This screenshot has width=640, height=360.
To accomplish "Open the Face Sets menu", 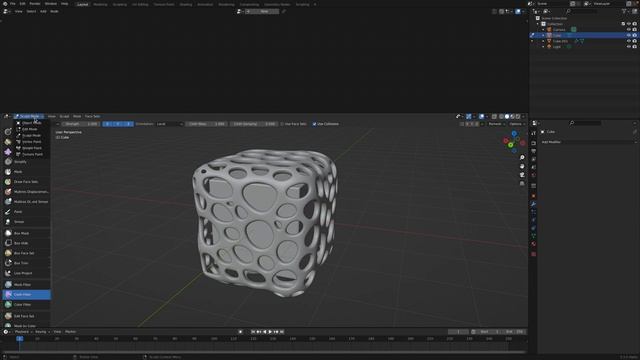I will pos(92,116).
